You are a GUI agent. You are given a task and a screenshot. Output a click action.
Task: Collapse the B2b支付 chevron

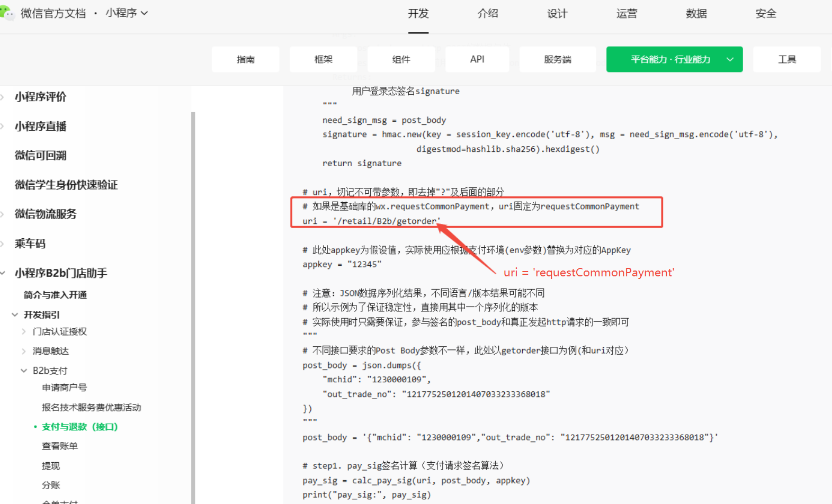pyautogui.click(x=24, y=371)
